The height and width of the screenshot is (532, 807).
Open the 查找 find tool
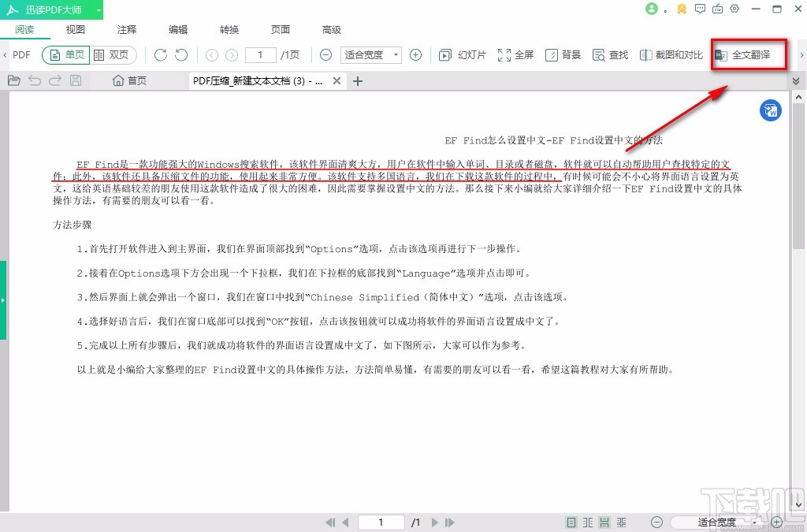609,55
